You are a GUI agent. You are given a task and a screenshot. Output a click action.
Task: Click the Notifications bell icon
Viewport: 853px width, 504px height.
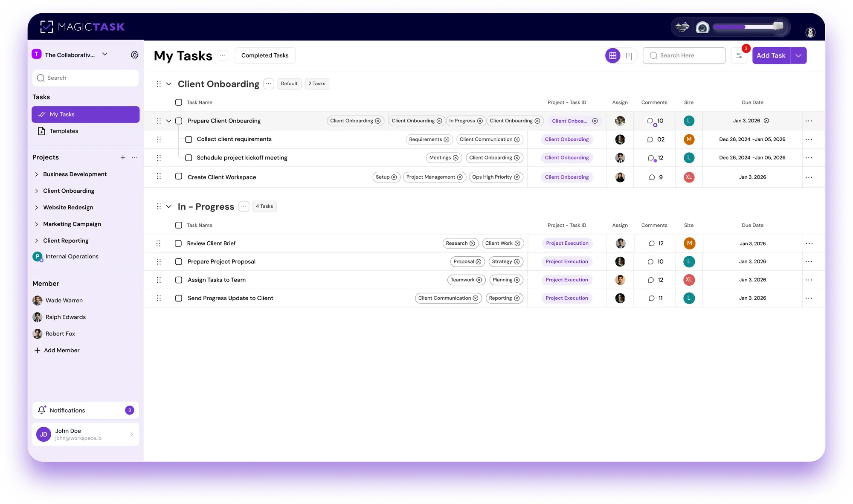click(41, 410)
